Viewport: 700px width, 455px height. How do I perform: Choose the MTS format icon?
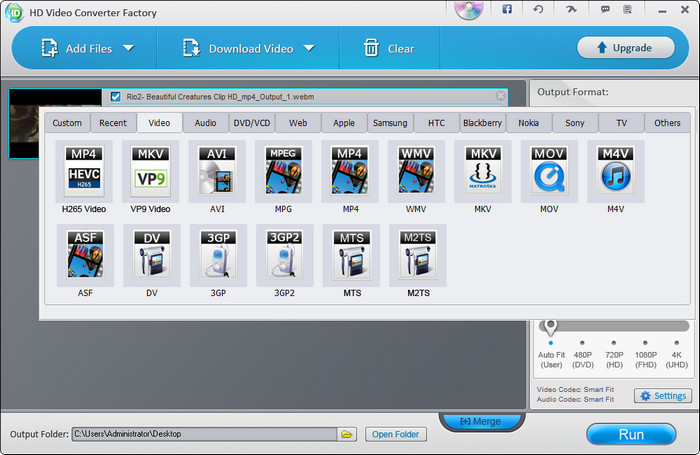point(351,255)
